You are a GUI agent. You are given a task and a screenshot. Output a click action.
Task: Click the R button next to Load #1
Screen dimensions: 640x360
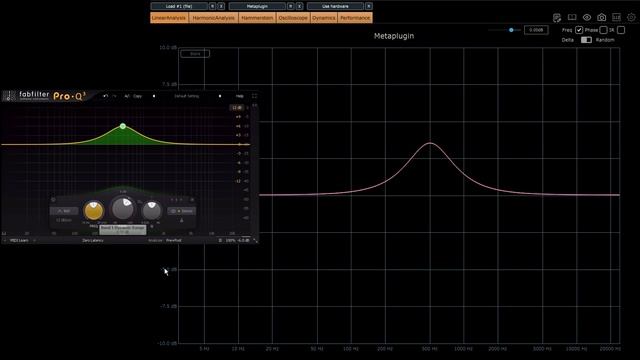coord(212,6)
